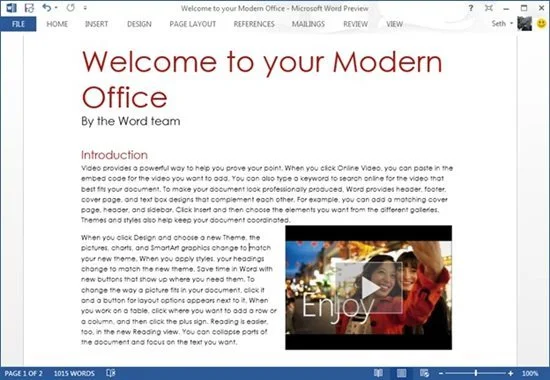550x380 pixels.
Task: Open Word Help question mark
Action: point(471,8)
